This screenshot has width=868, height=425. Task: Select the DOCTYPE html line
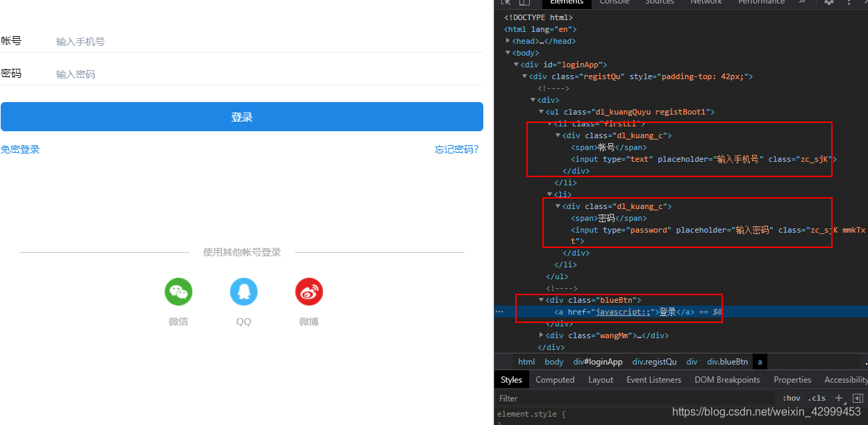(538, 17)
